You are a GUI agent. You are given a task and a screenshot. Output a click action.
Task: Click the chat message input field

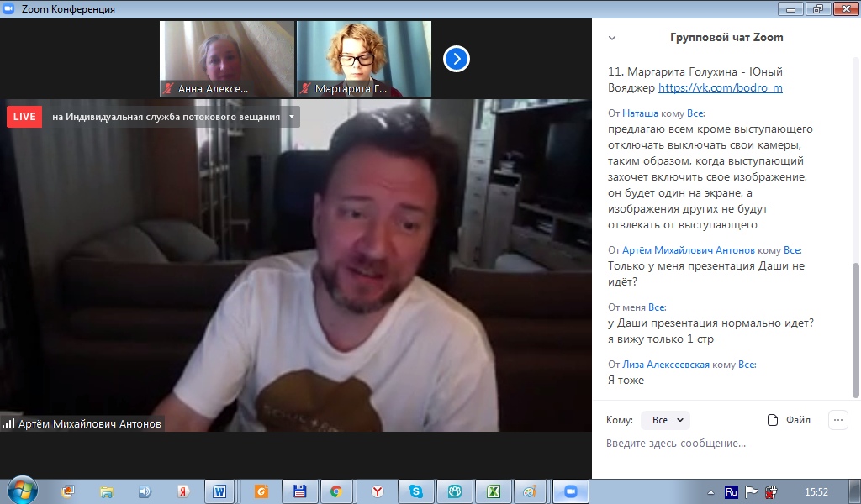[724, 444]
